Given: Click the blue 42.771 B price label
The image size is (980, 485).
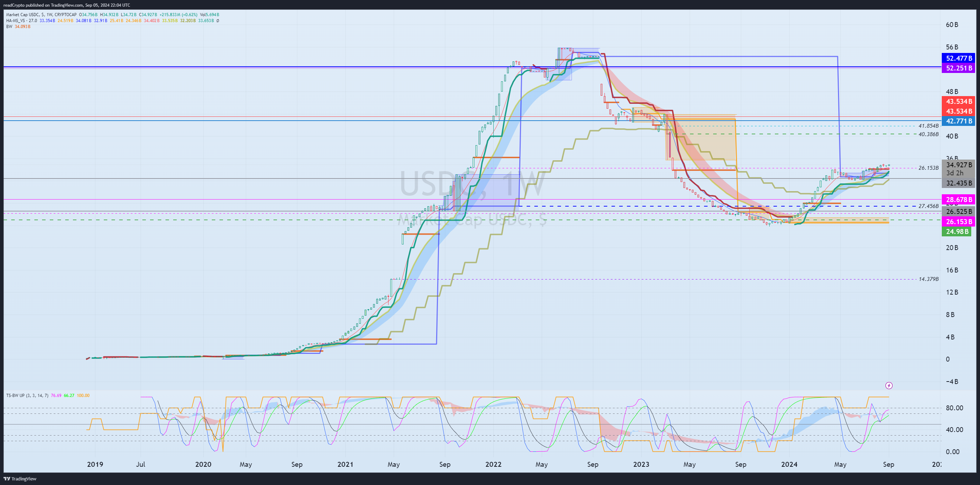Looking at the screenshot, I should 958,121.
